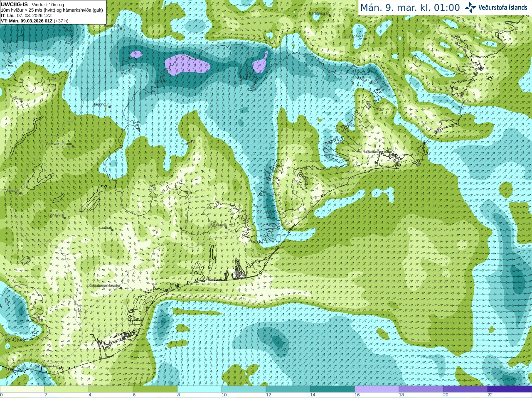
Task: Click the 'VT: Mán. 09.03.2026 01Z' valid-time line
Action: pos(34,21)
